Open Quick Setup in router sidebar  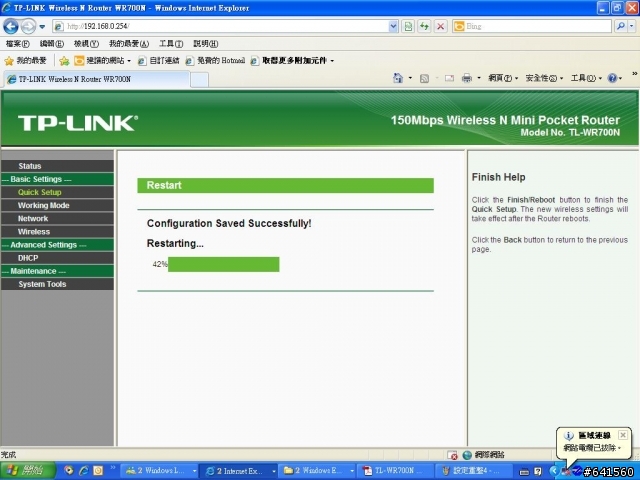57,192
